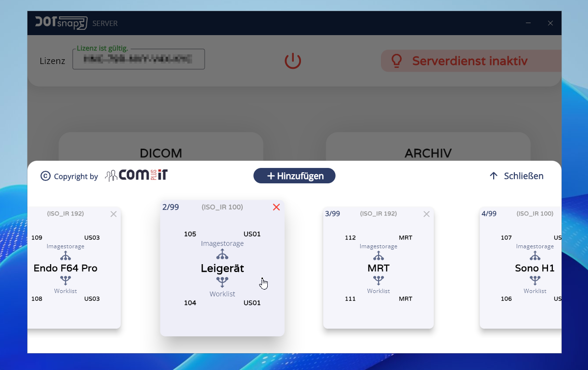Viewport: 588px width, 370px height.
Task: Remove Endo F64 Pro card with X
Action: coord(113,214)
